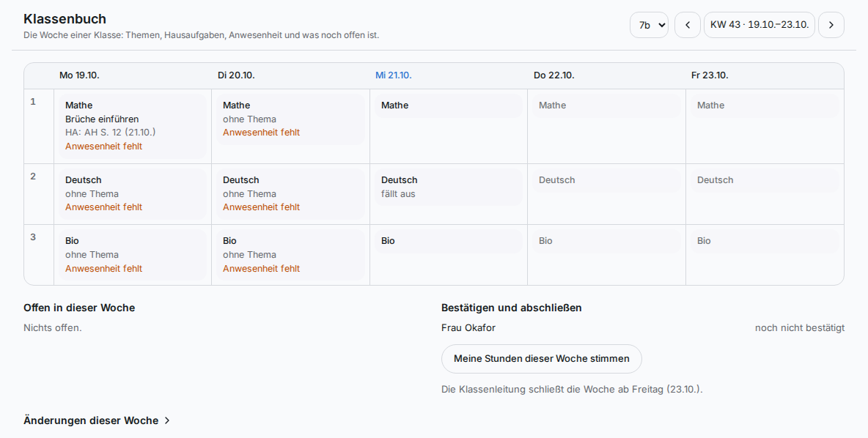This screenshot has height=438, width=868.
Task: Click the 'Klassenbuch' page title
Action: tap(65, 19)
